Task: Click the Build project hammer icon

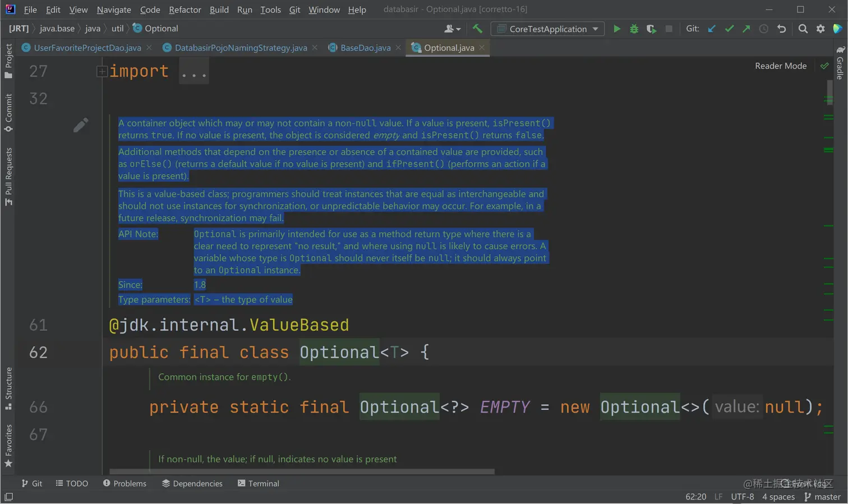Action: tap(477, 29)
